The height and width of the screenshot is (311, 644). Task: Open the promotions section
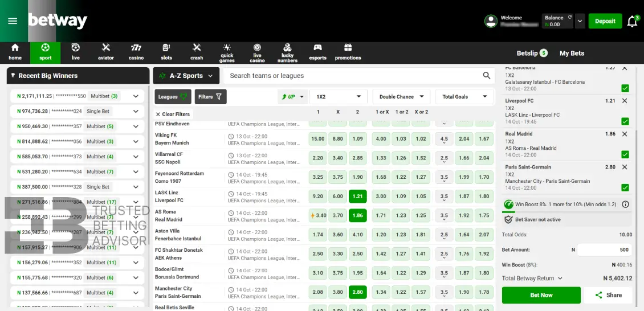click(348, 52)
